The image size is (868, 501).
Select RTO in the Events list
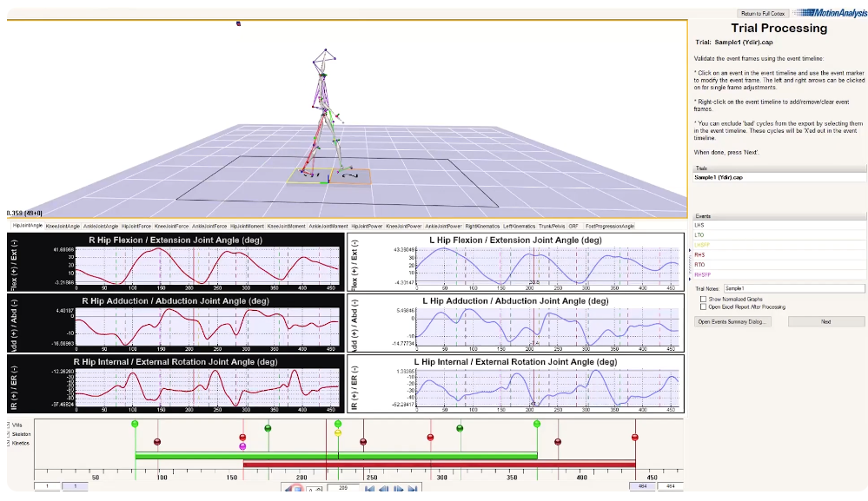(700, 265)
